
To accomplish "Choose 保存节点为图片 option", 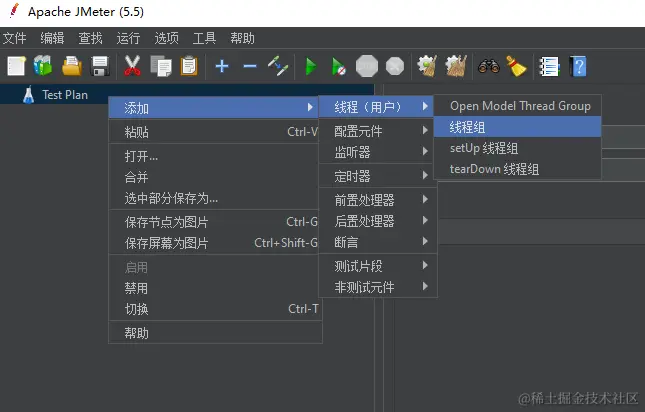I will pyautogui.click(x=214, y=222).
